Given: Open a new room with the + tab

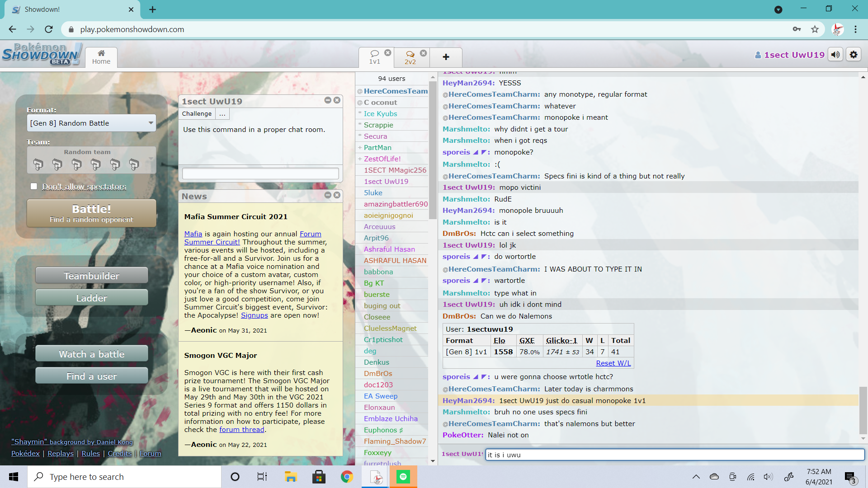Looking at the screenshot, I should click(446, 57).
